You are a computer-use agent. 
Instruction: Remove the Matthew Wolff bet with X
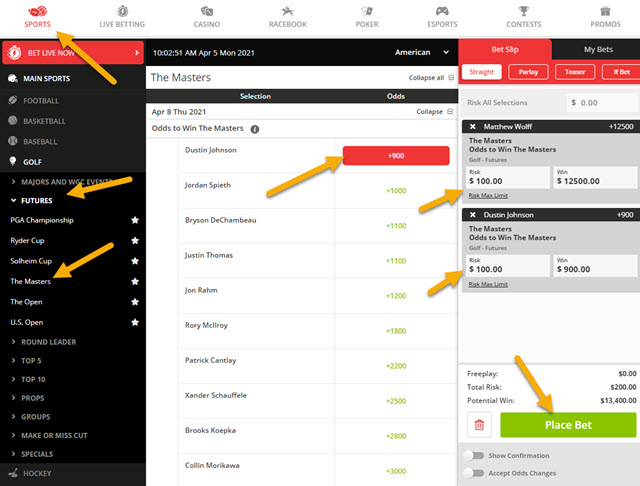click(x=473, y=128)
